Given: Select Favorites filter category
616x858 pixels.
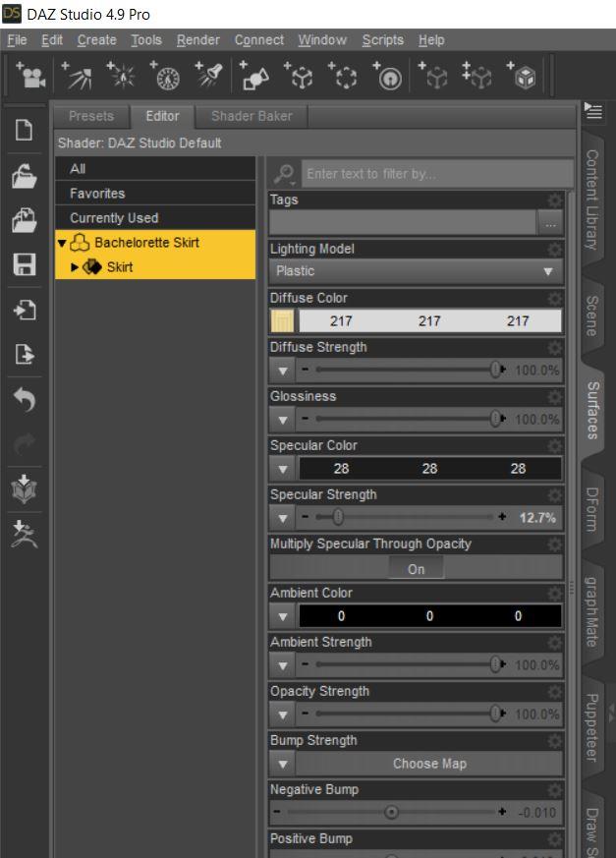Looking at the screenshot, I should [x=155, y=194].
